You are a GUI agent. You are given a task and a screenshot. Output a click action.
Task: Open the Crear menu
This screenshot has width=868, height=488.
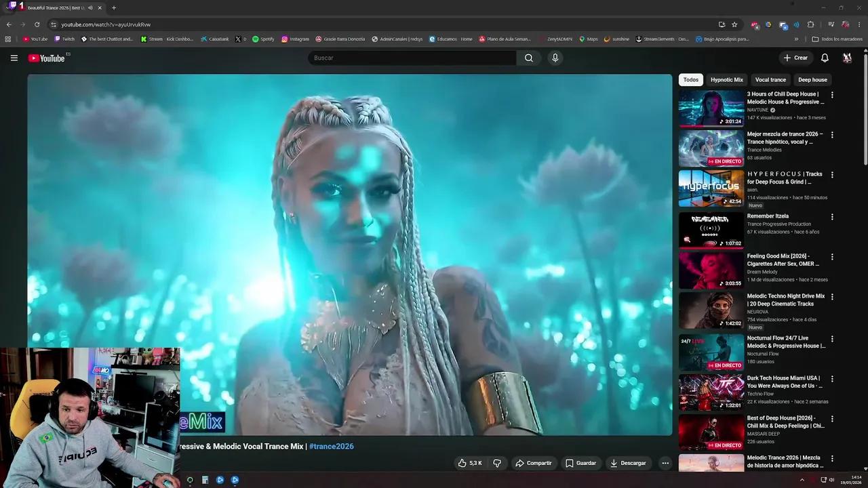795,58
